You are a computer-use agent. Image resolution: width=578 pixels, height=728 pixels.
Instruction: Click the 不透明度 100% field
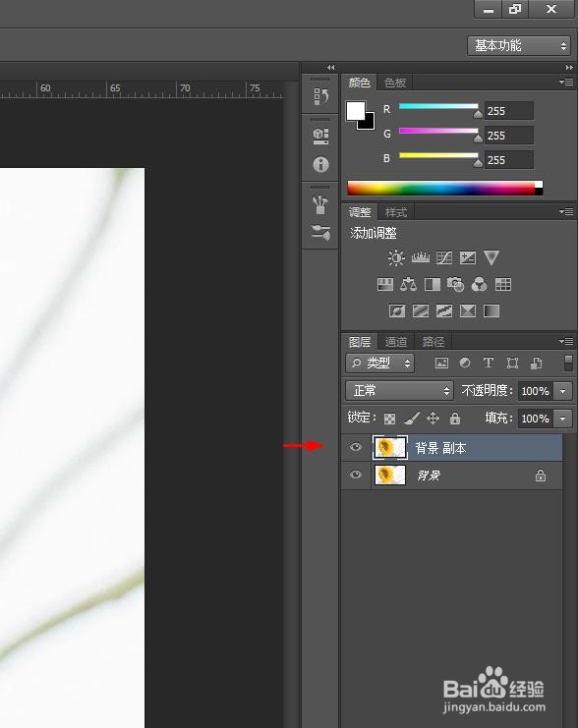tap(537, 391)
